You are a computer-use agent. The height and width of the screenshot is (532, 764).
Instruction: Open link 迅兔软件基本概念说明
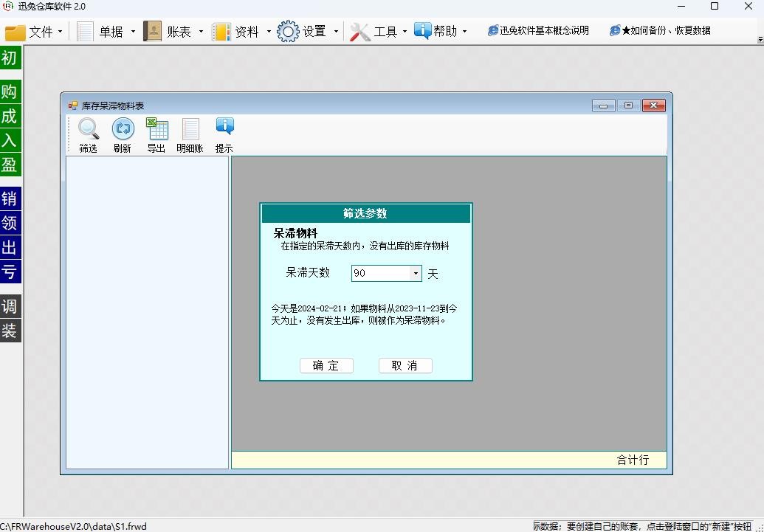[x=538, y=31]
